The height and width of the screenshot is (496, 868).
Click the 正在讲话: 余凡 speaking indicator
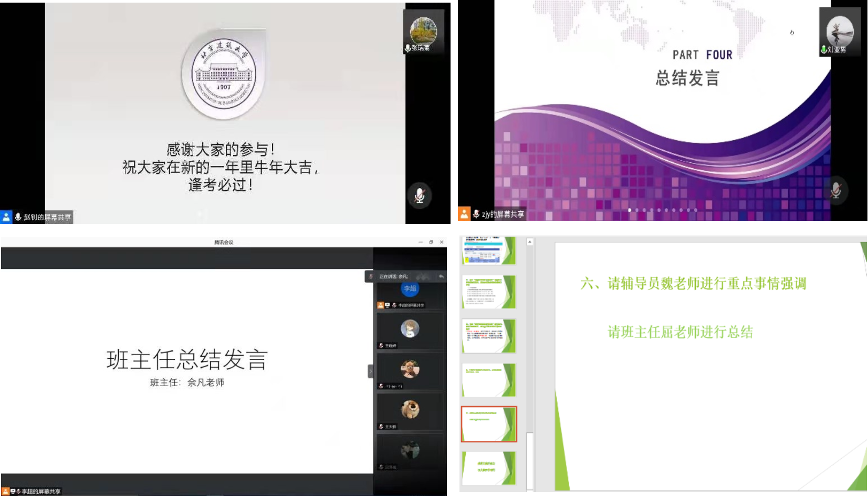coord(393,276)
